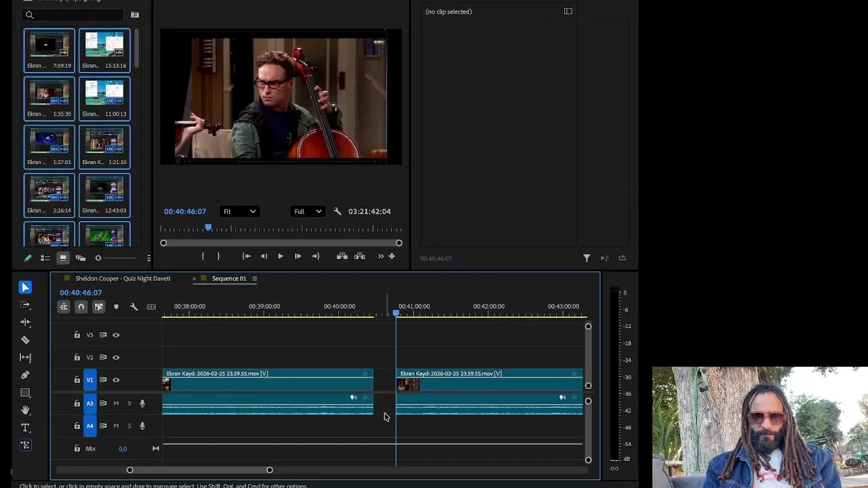The image size is (868, 488).
Task: Click the bottom tool below Type tool
Action: pyautogui.click(x=25, y=445)
